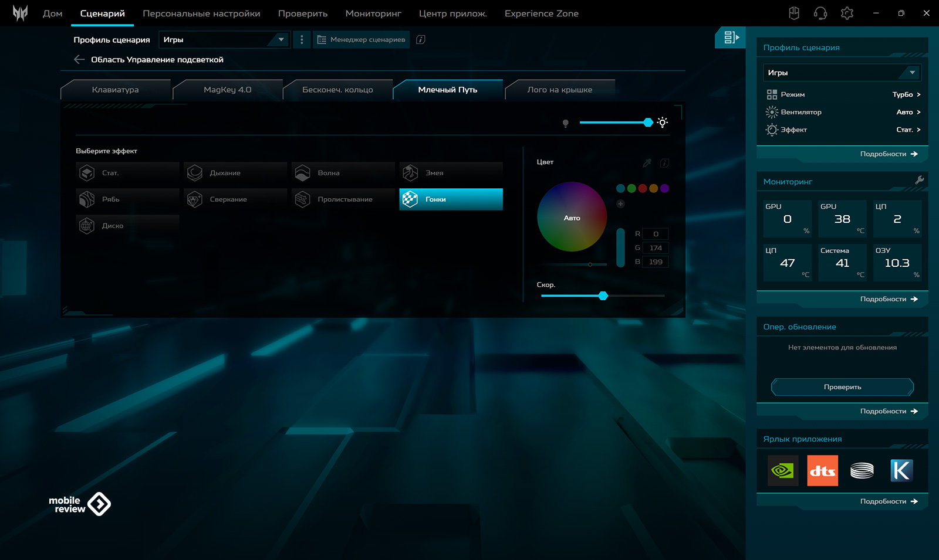The image size is (939, 560).
Task: Collapse the right sidebar panel icon
Action: click(x=730, y=38)
